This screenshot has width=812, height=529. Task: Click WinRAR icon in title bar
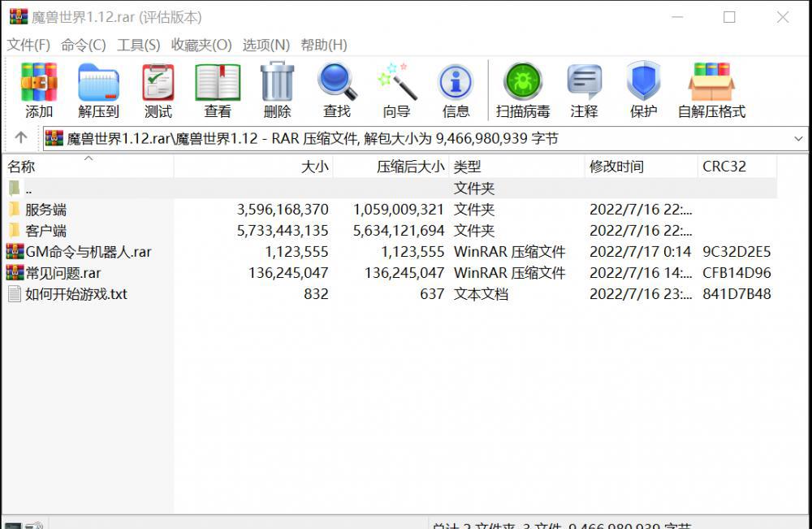click(x=19, y=16)
